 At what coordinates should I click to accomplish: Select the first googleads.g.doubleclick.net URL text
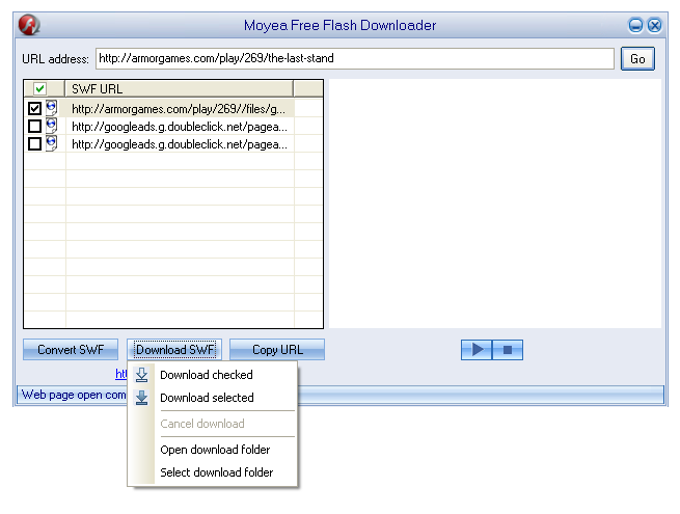(x=180, y=127)
